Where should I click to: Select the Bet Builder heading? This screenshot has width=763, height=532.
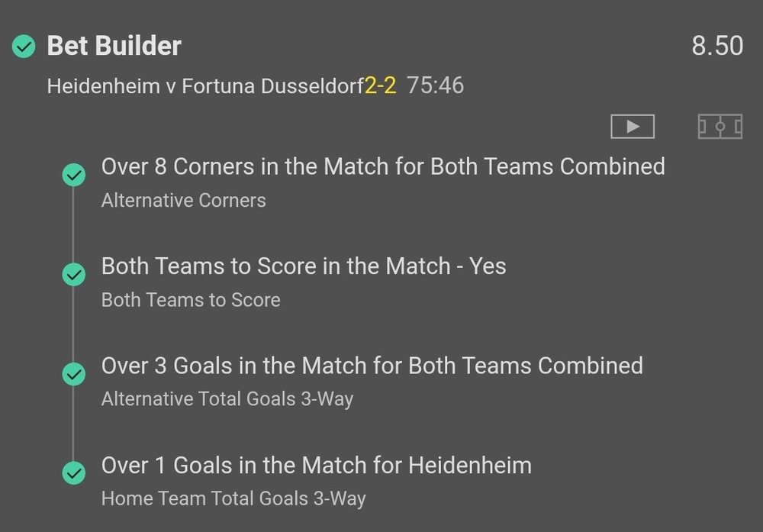(x=114, y=46)
